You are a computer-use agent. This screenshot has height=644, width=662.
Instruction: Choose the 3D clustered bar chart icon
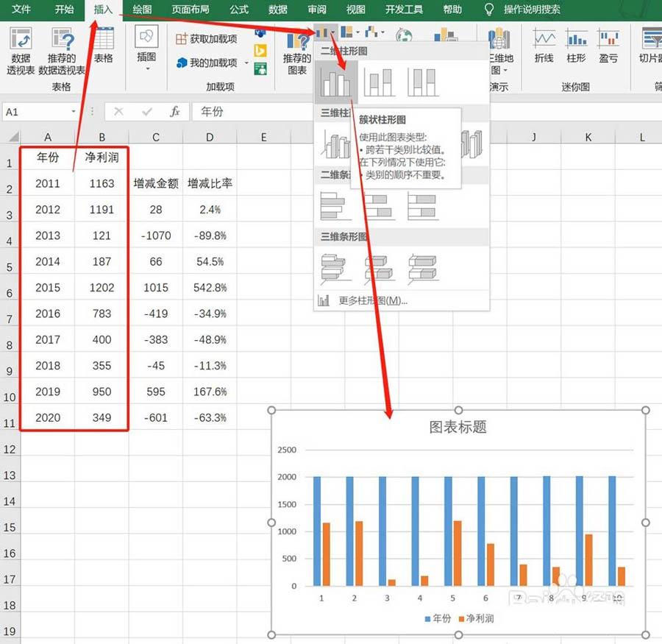pyautogui.click(x=335, y=269)
